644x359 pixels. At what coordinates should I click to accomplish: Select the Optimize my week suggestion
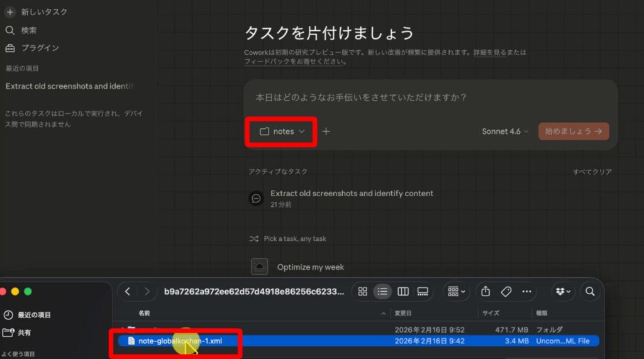[311, 267]
